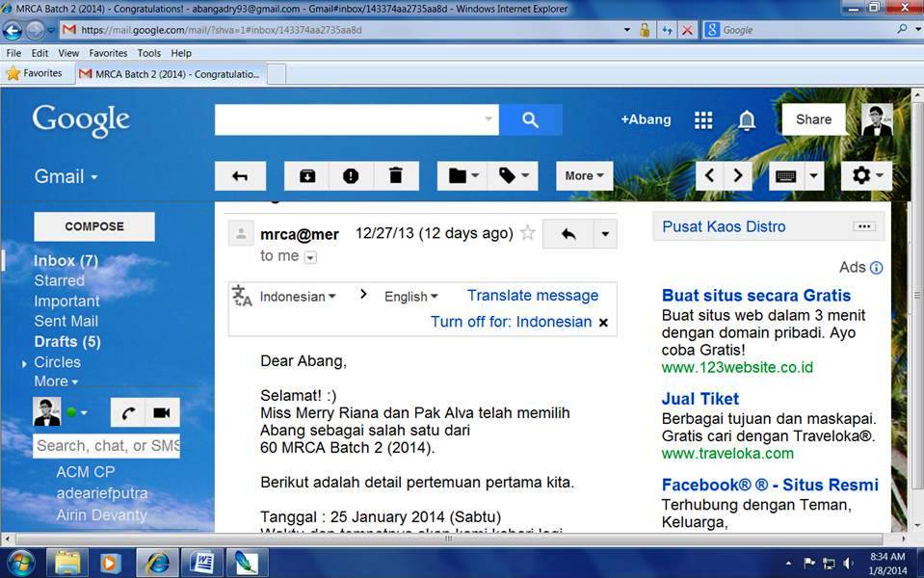Image resolution: width=924 pixels, height=578 pixels.
Task: Click Turn off for: Indonesian
Action: [x=511, y=322]
